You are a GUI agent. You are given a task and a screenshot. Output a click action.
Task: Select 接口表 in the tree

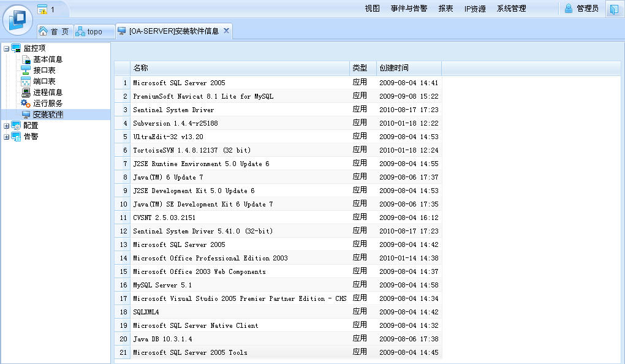pyautogui.click(x=44, y=70)
